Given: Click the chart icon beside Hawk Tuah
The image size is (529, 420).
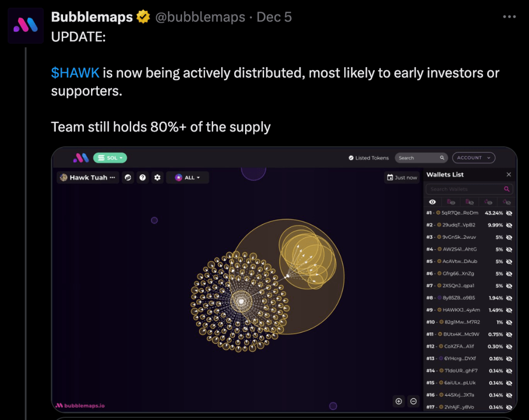Looking at the screenshot, I should (128, 177).
